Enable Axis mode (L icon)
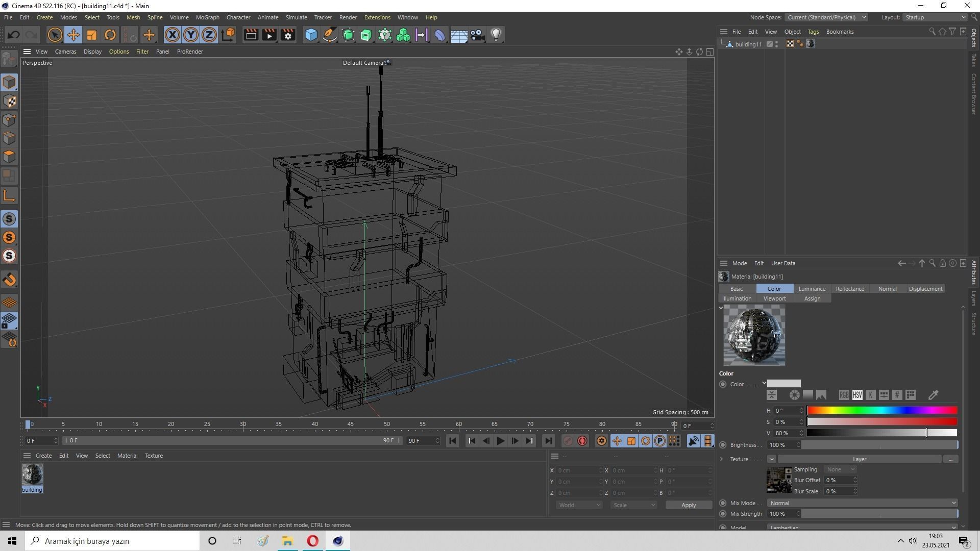Image resolution: width=980 pixels, height=551 pixels. tap(9, 195)
